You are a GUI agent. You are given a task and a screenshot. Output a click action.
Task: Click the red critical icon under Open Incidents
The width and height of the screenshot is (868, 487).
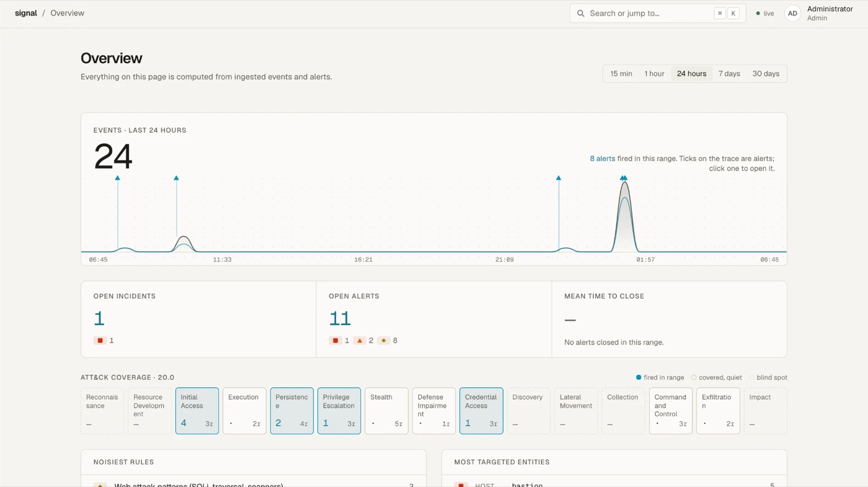[100, 340]
